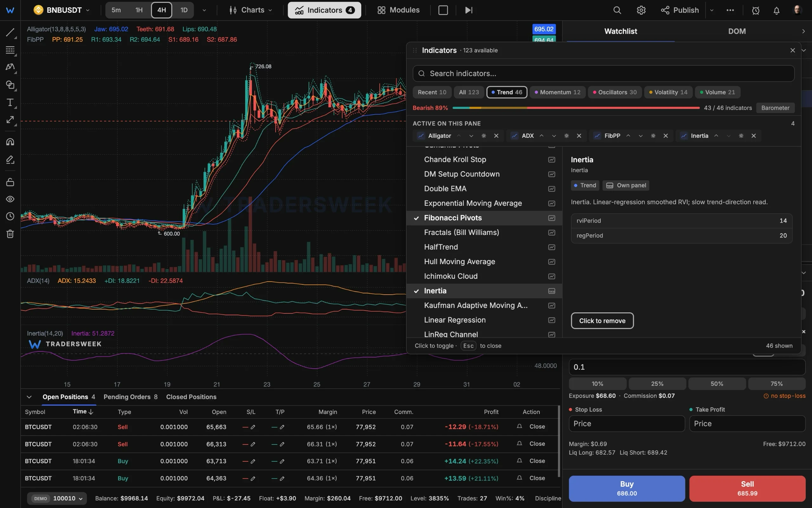Open Publish options dropdown arrow
The image size is (812, 508).
tap(712, 10)
